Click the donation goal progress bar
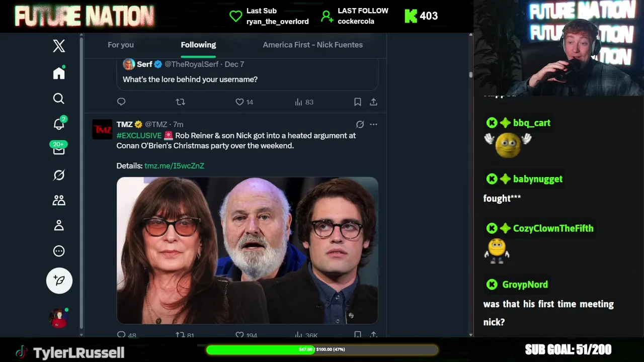The width and height of the screenshot is (644, 362). click(322, 349)
